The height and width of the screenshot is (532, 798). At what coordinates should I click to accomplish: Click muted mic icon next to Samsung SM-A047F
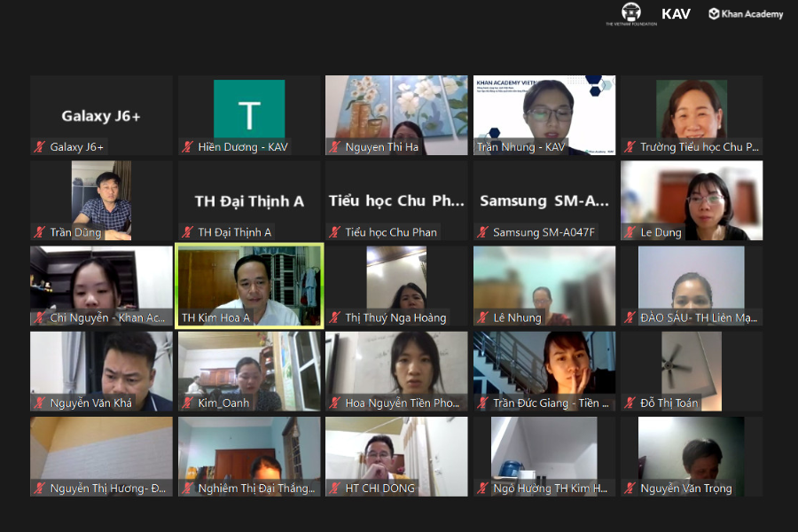tap(482, 232)
